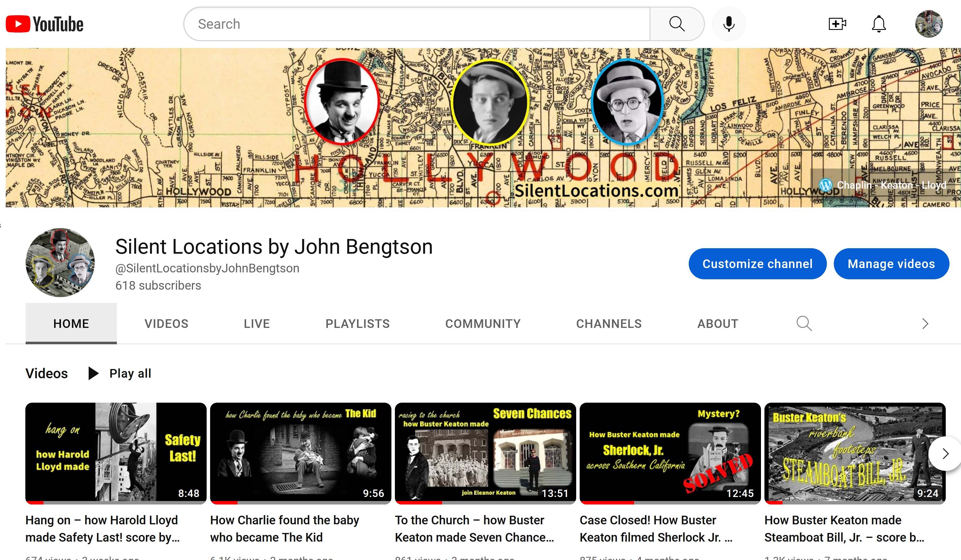Click the Play all button

120,373
